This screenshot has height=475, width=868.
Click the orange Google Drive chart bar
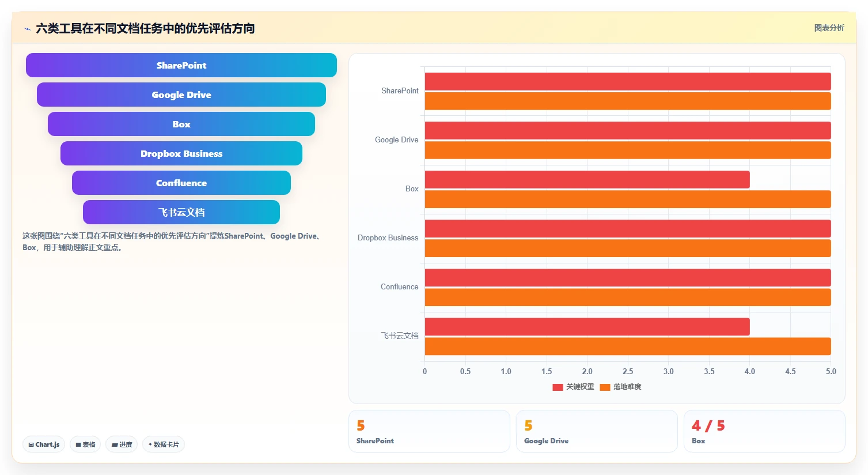(628, 150)
